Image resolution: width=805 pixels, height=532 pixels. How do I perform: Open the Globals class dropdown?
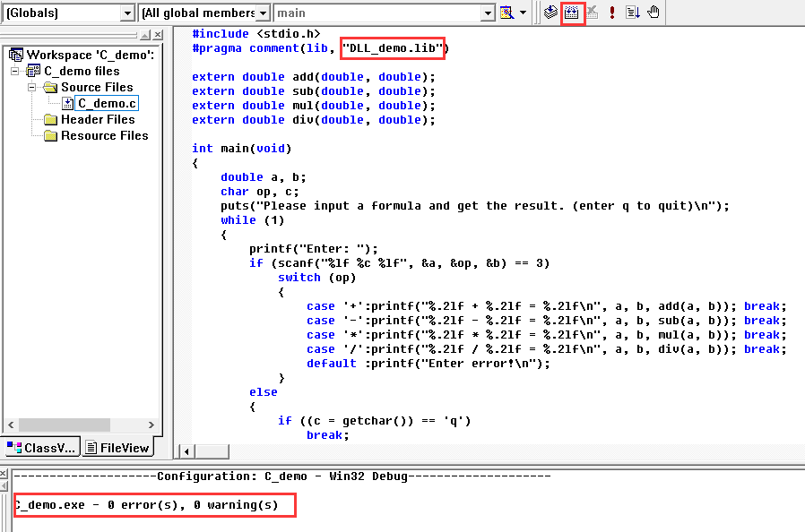coord(126,13)
